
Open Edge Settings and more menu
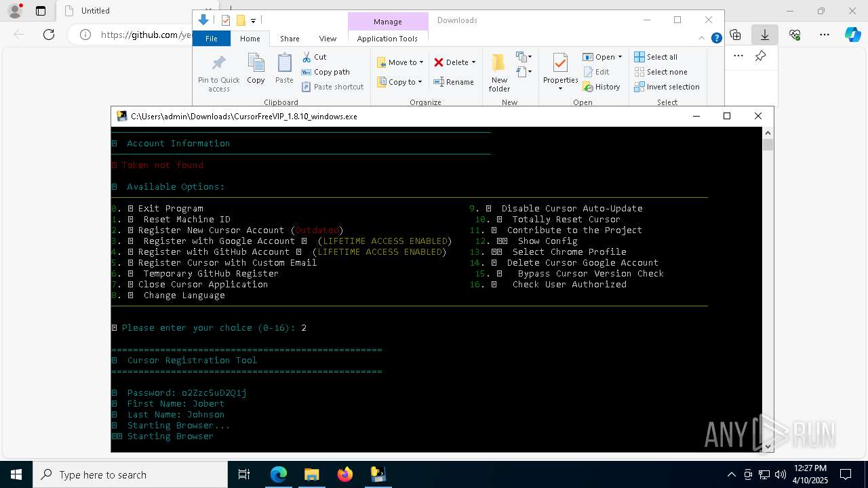(825, 35)
